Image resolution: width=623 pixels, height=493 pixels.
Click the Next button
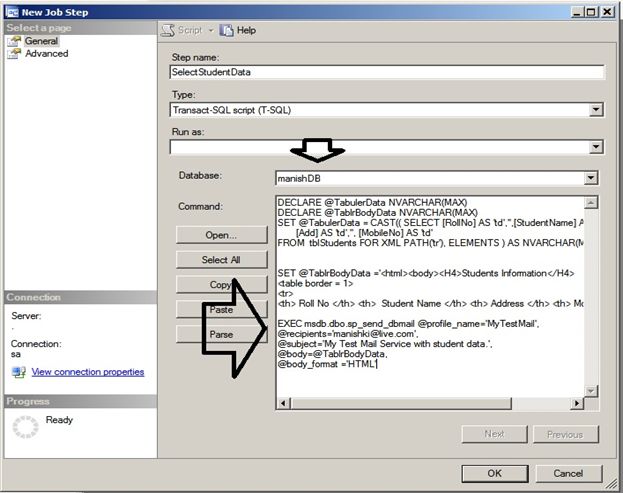494,434
